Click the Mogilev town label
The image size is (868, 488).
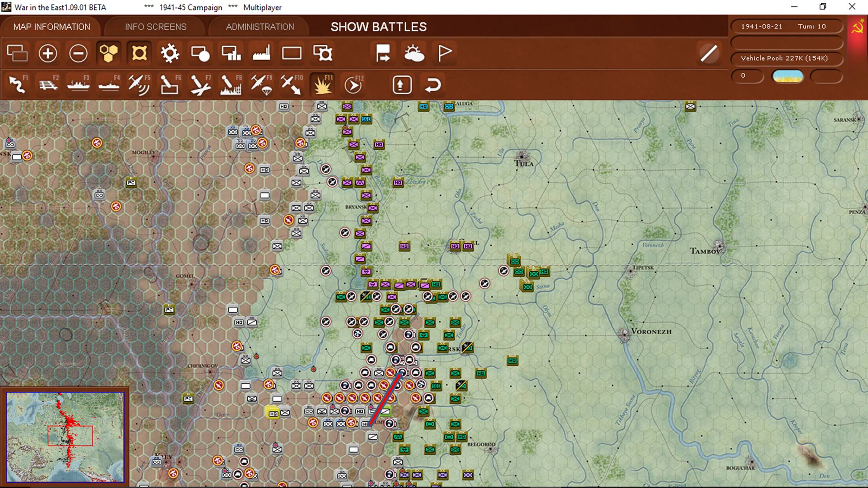click(x=144, y=152)
